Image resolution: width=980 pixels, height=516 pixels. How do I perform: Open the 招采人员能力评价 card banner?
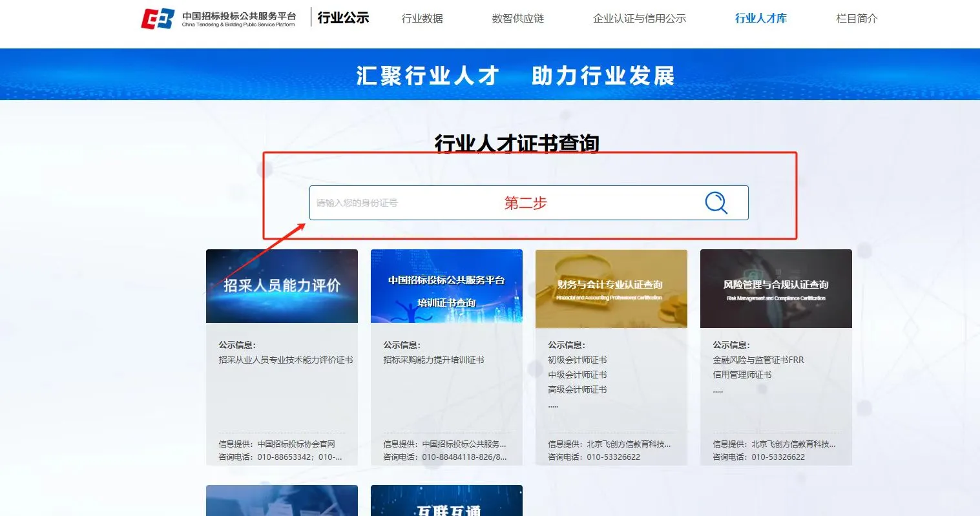[x=282, y=286]
